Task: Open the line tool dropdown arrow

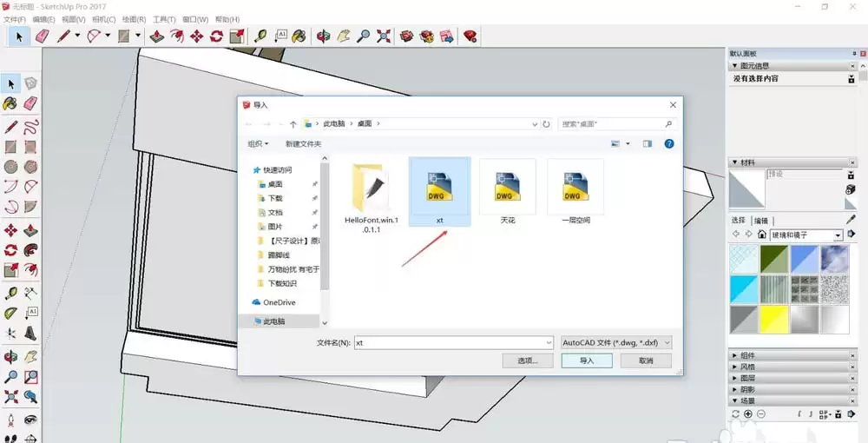Action: point(77,36)
